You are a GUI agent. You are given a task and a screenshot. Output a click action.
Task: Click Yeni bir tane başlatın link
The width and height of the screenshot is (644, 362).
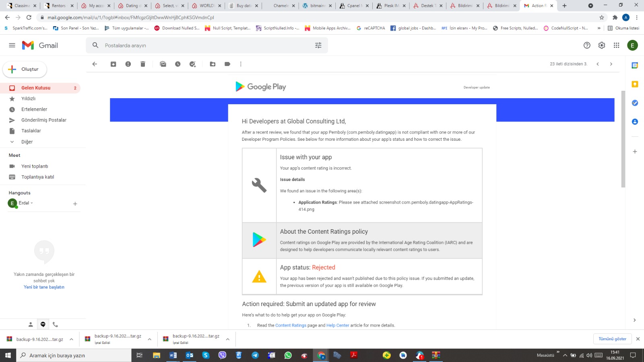(x=44, y=287)
